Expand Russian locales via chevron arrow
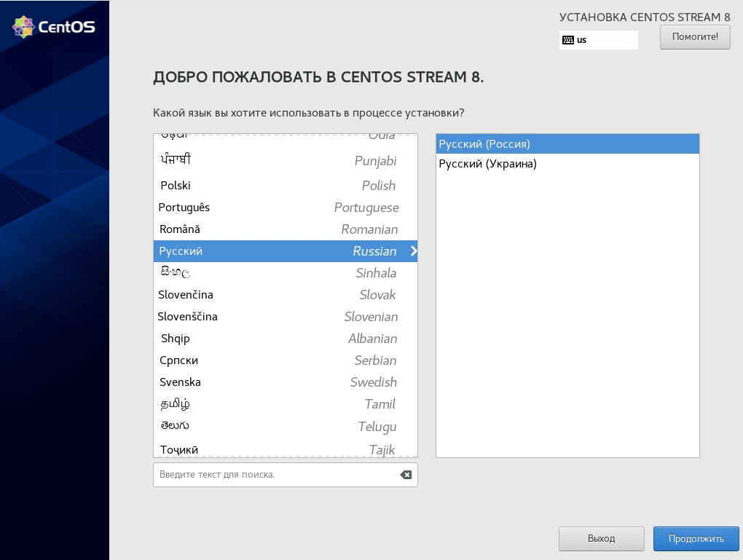The height and width of the screenshot is (560, 743). 414,251
